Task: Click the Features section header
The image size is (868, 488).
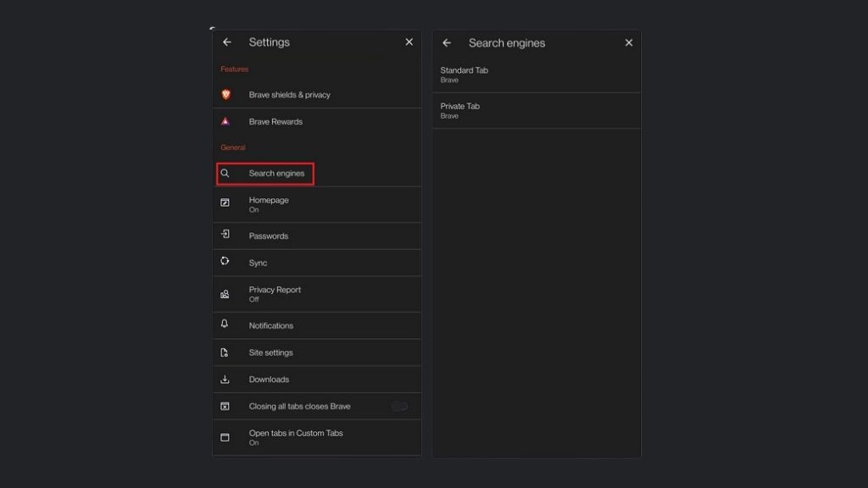Action: tap(234, 69)
